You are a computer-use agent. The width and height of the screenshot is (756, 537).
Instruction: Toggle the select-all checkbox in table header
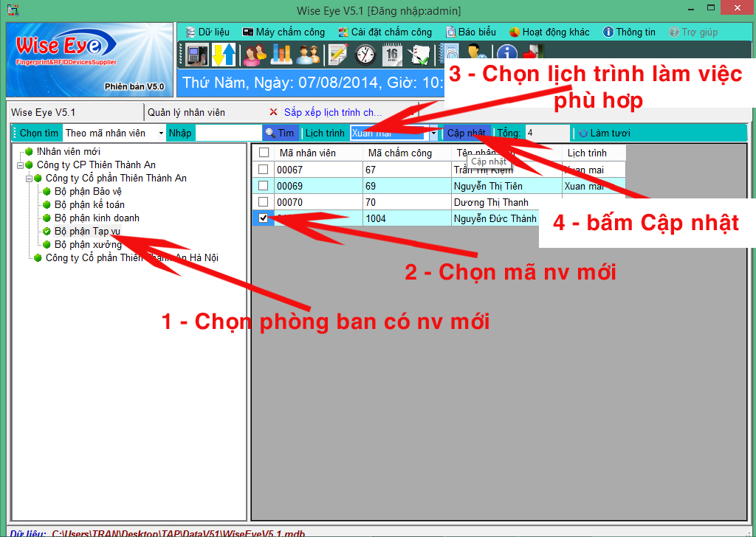pos(264,153)
